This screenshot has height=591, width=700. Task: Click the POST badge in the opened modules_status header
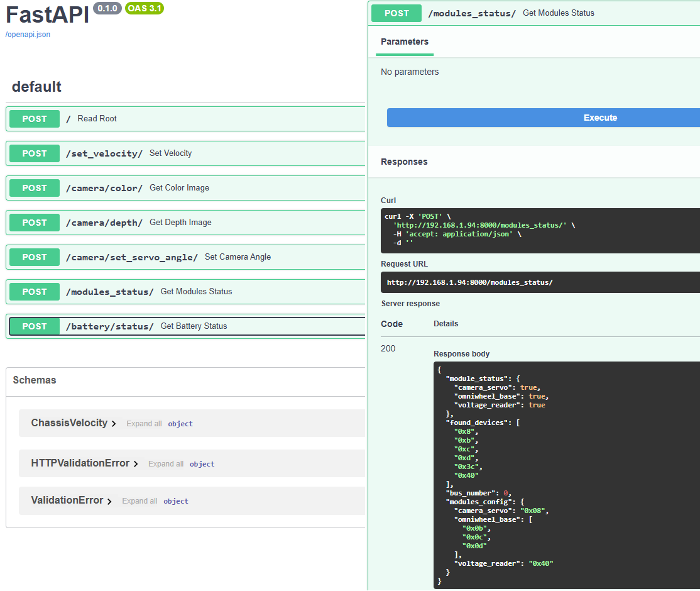[396, 13]
